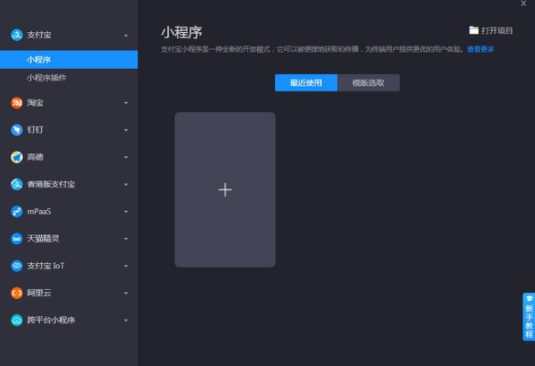
Task: Click the 钉钉 label text
Action: coord(35,130)
